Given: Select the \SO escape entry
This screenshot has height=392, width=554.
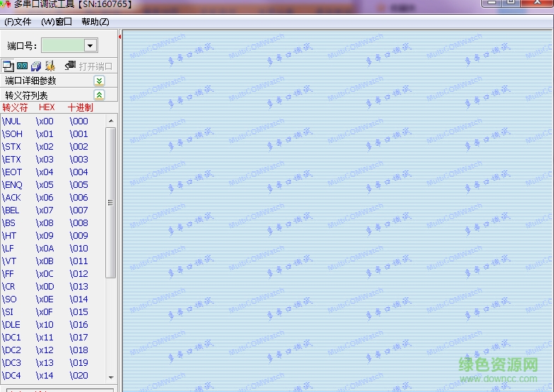Looking at the screenshot, I should tap(9, 299).
